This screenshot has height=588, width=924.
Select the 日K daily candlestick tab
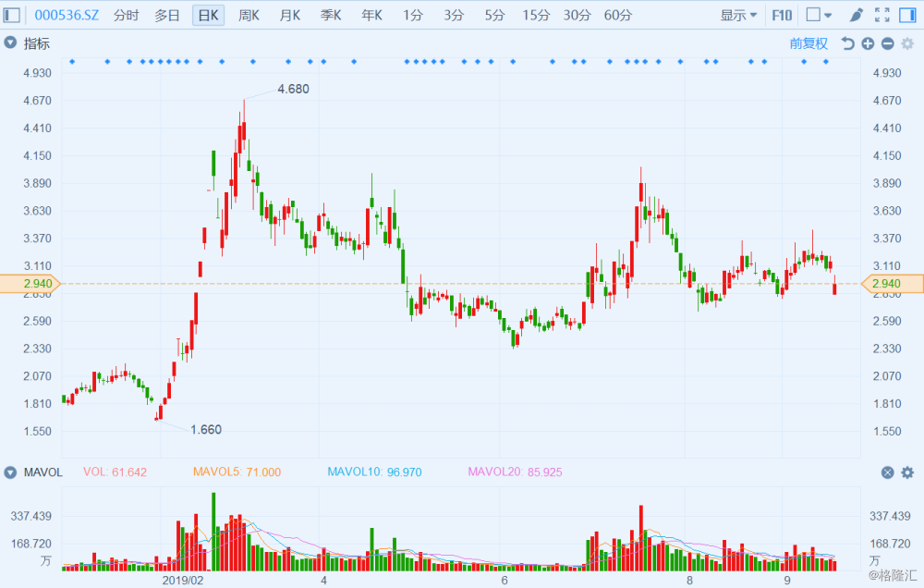coord(208,15)
